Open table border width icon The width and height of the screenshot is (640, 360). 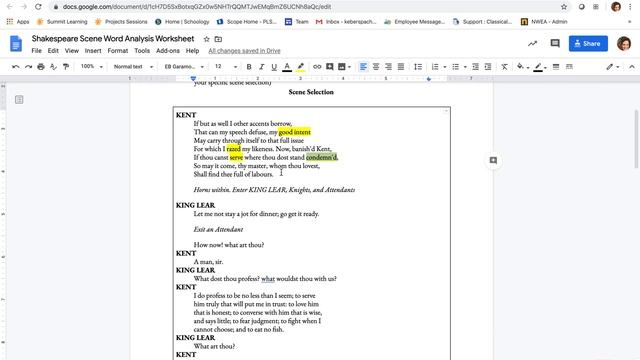(x=556, y=67)
